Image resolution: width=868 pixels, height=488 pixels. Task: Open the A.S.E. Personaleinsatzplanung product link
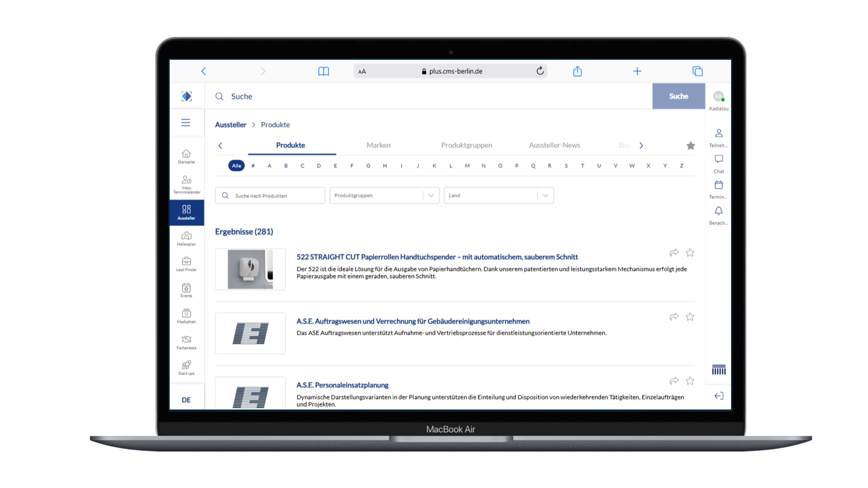(x=342, y=385)
